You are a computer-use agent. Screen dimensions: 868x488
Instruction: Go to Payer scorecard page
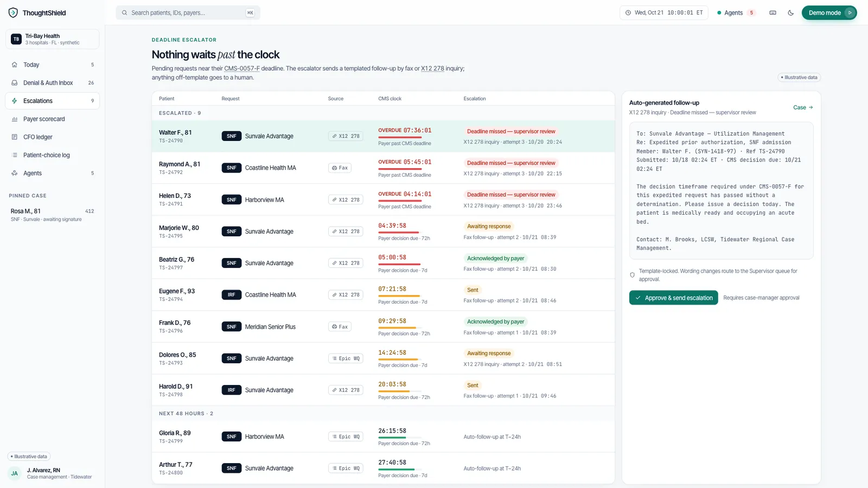pos(53,119)
